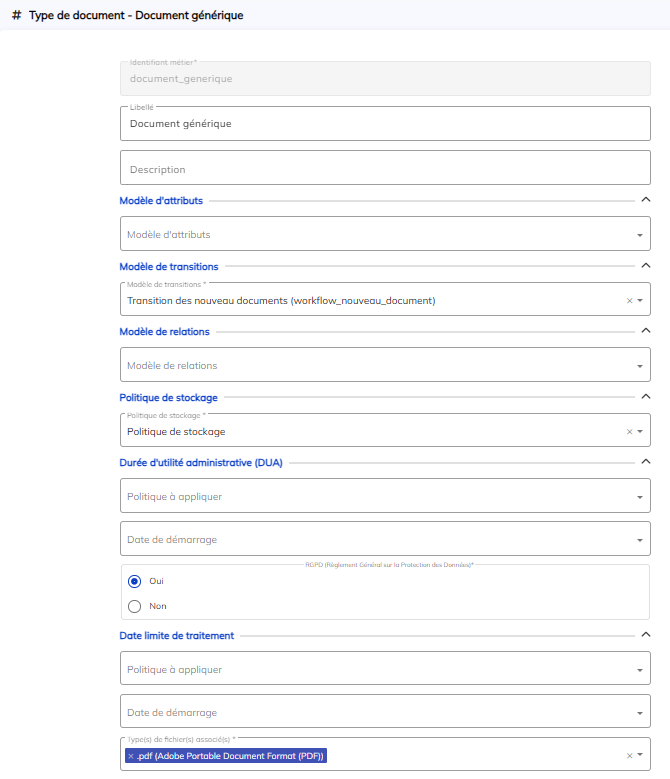The height and width of the screenshot is (779, 670).
Task: Collapse the Modèle de relations section
Action: [645, 331]
